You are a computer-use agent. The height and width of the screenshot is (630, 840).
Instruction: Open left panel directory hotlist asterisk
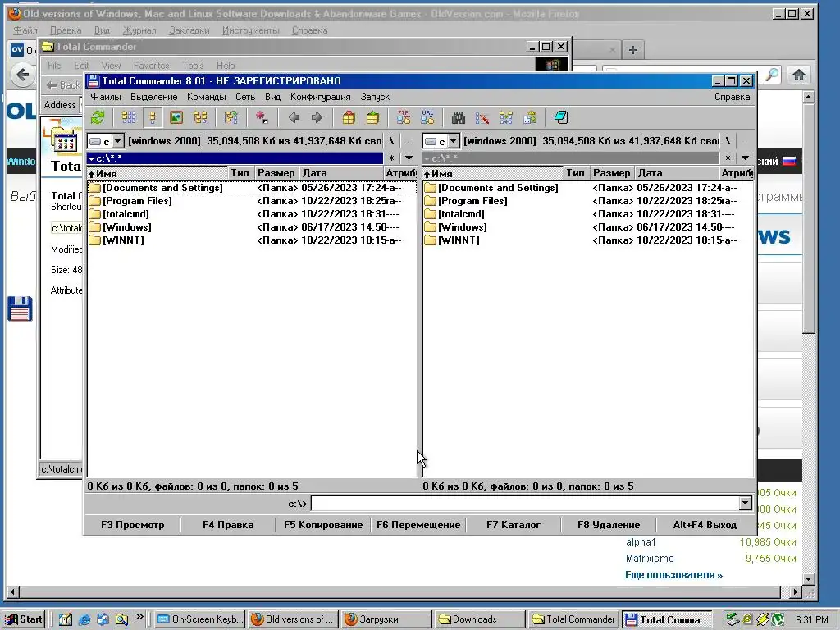(x=391, y=158)
